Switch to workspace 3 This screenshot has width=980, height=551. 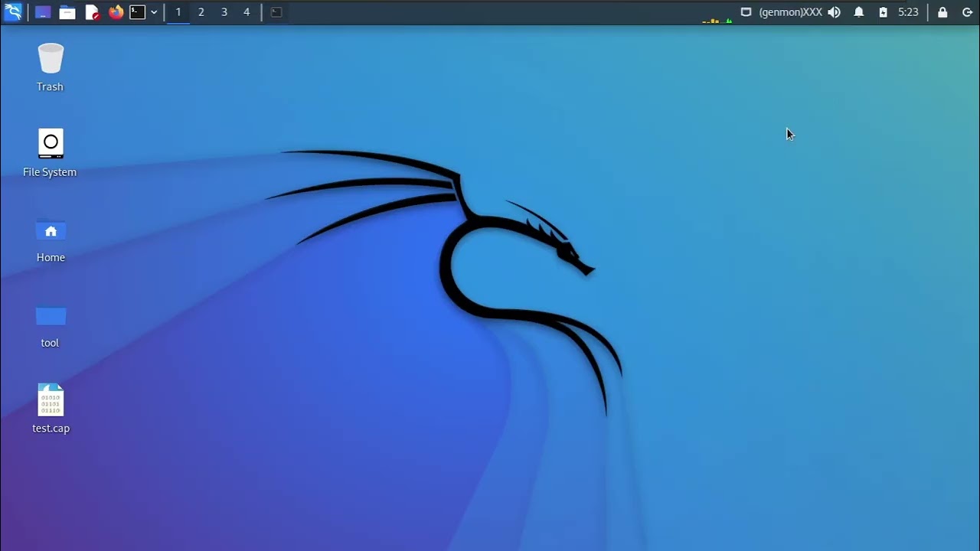[x=224, y=12]
